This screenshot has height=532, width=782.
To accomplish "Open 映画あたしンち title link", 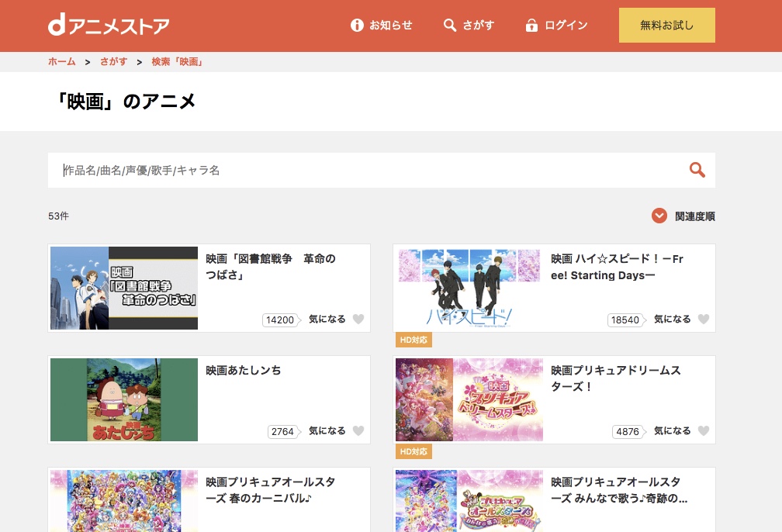I will pos(244,371).
